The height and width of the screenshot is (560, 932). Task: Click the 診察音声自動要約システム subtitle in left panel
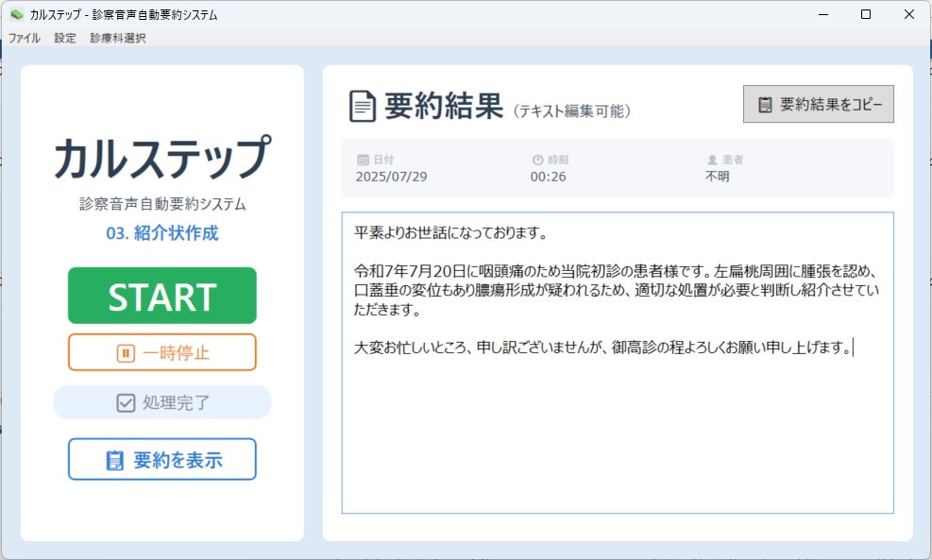point(162,204)
